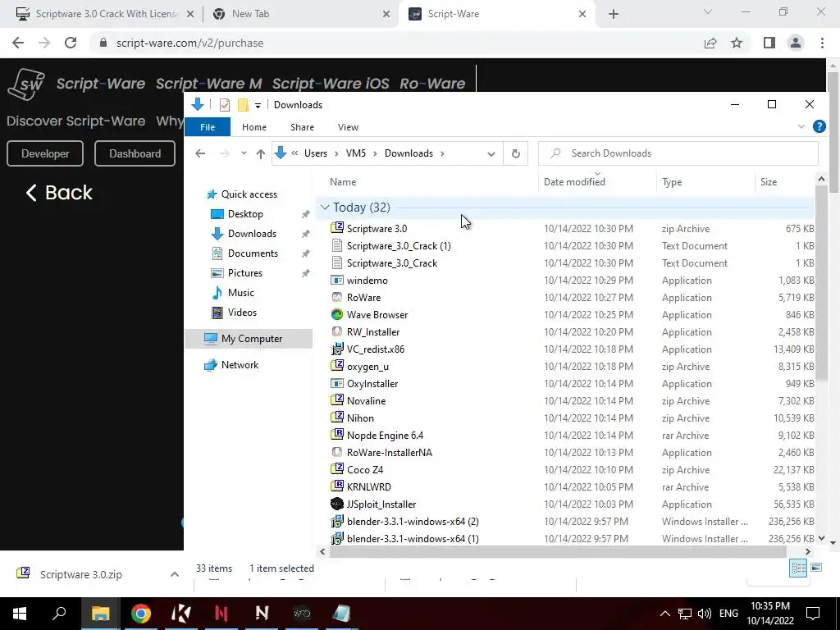Expand the path chevron after Downloads
The width and height of the screenshot is (840, 630).
tap(442, 153)
